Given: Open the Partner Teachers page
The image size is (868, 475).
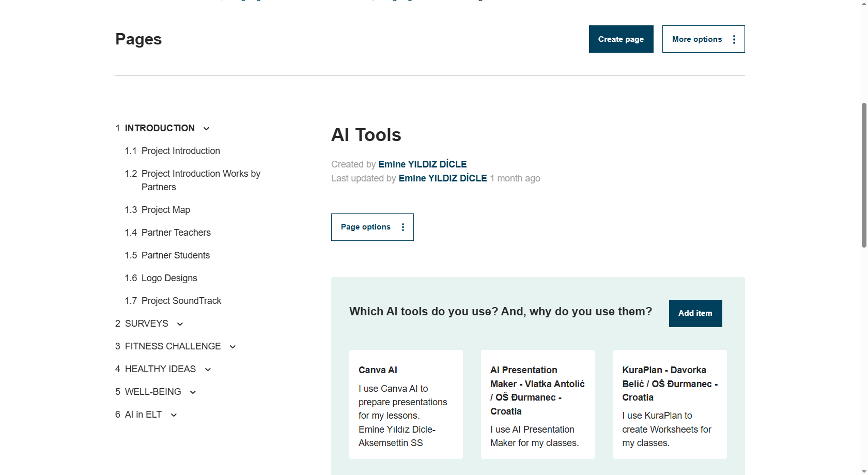Looking at the screenshot, I should (176, 233).
